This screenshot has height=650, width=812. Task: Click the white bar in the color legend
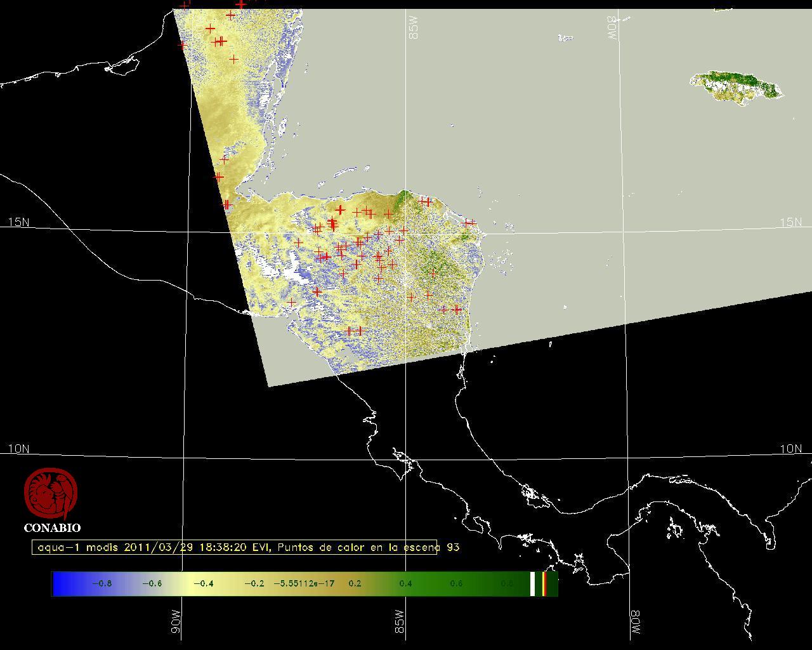pos(533,583)
